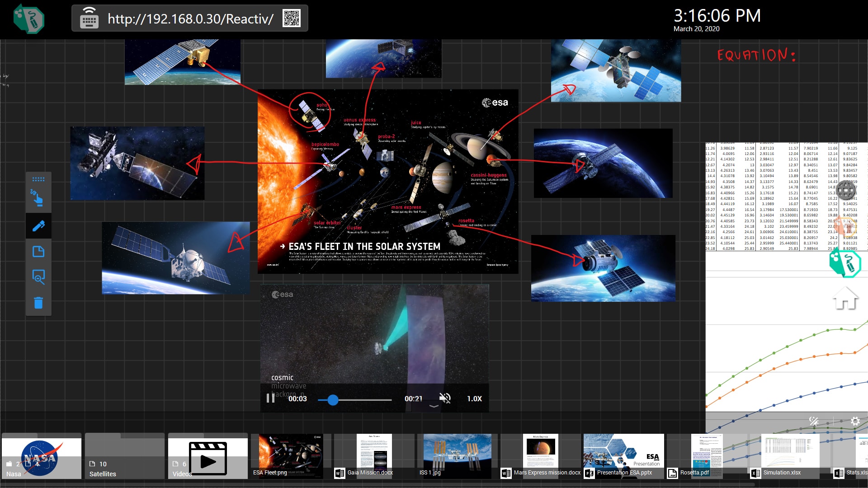The height and width of the screenshot is (488, 868).
Task: Open Gaia Mission.docx document
Action: 374,456
